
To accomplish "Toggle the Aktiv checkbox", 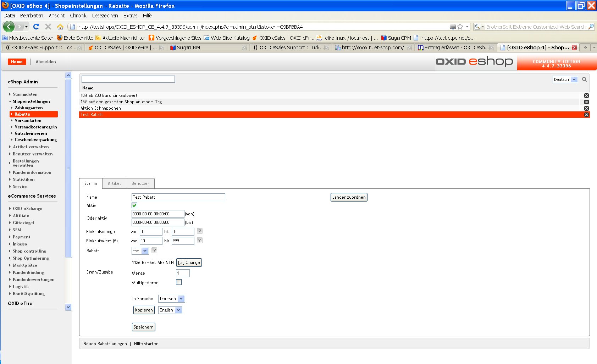I will (x=134, y=205).
